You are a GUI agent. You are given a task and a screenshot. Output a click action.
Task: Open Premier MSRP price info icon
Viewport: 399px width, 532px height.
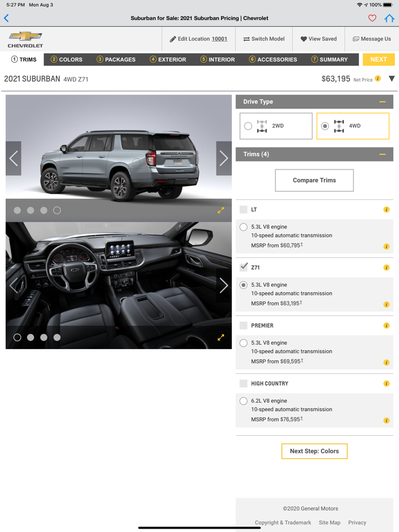point(386,363)
